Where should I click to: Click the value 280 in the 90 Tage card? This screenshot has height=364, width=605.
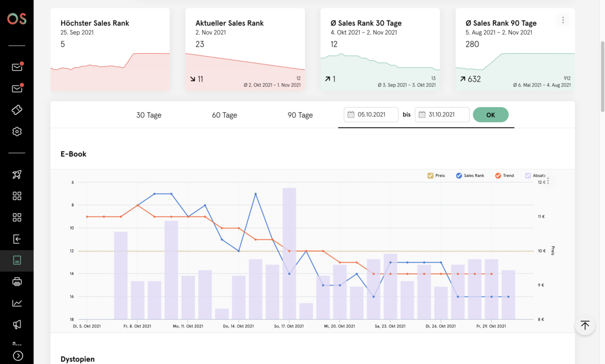[x=472, y=44]
